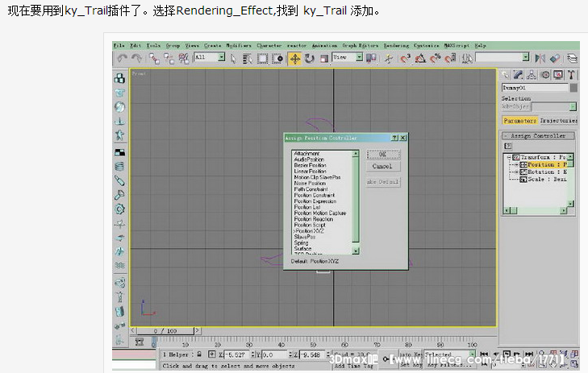Open the Edit menu

(x=136, y=45)
